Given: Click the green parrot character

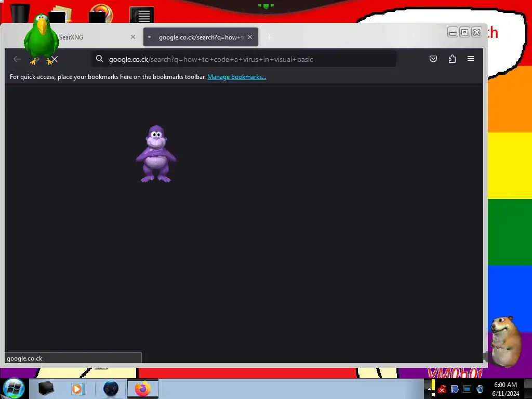Looking at the screenshot, I should (42, 39).
